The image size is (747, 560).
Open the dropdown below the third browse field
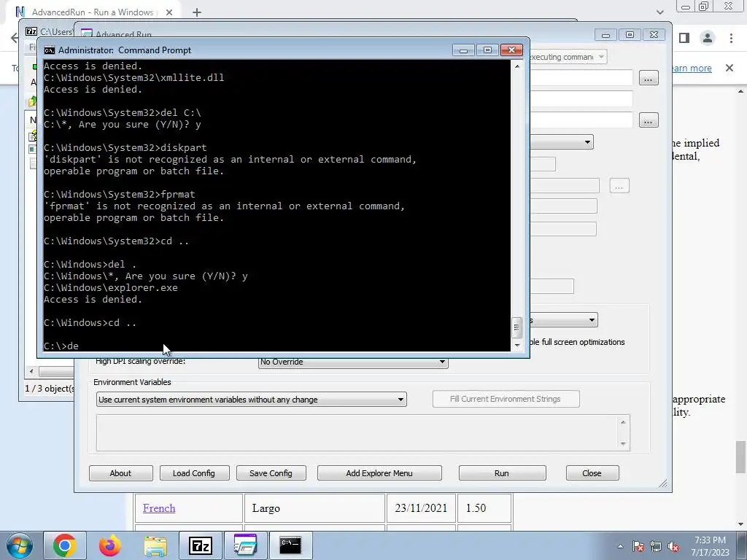tap(562, 142)
